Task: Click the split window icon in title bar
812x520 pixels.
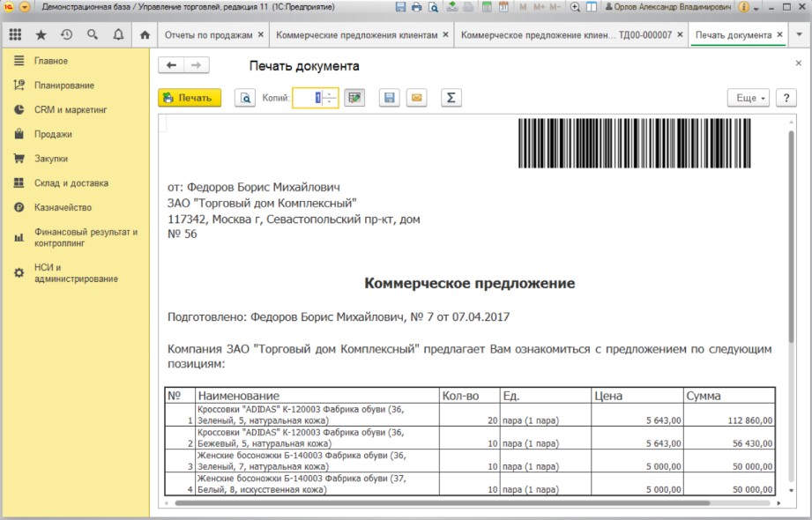Action: point(591,7)
